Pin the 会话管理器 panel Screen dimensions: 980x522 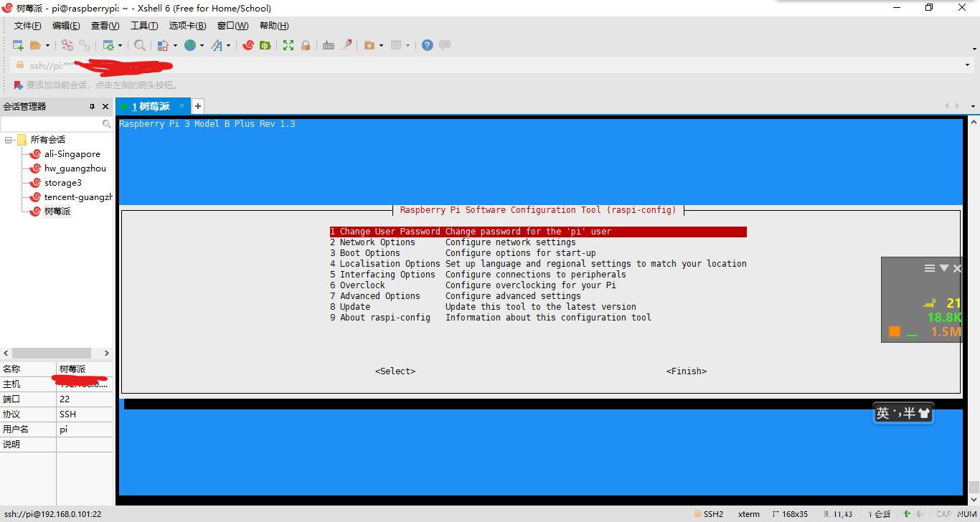(92, 106)
